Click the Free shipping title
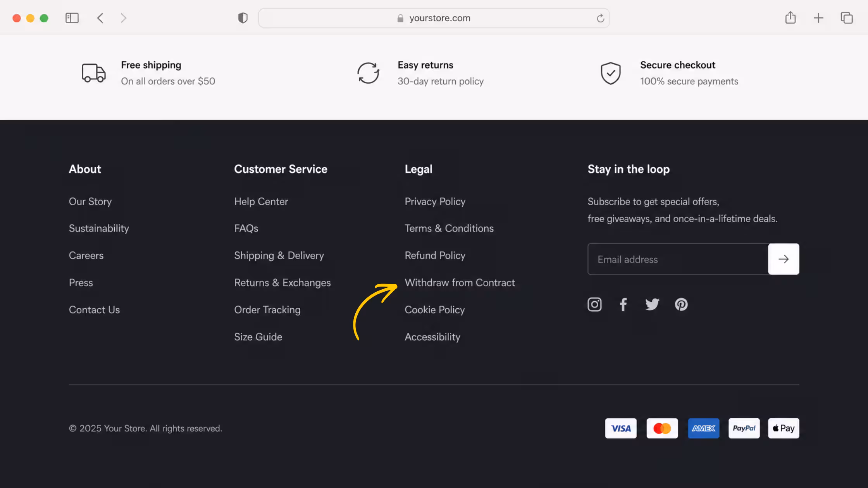 (x=151, y=65)
